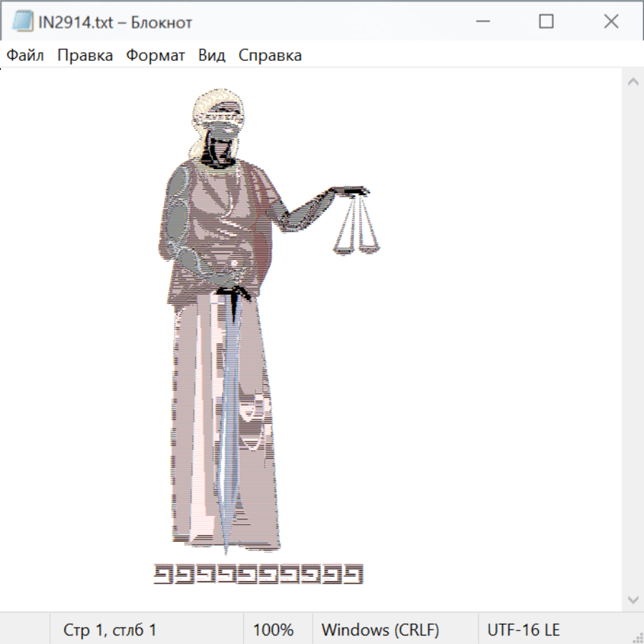Screen dimensions: 644x644
Task: Open the Правка menu
Action: coord(85,56)
